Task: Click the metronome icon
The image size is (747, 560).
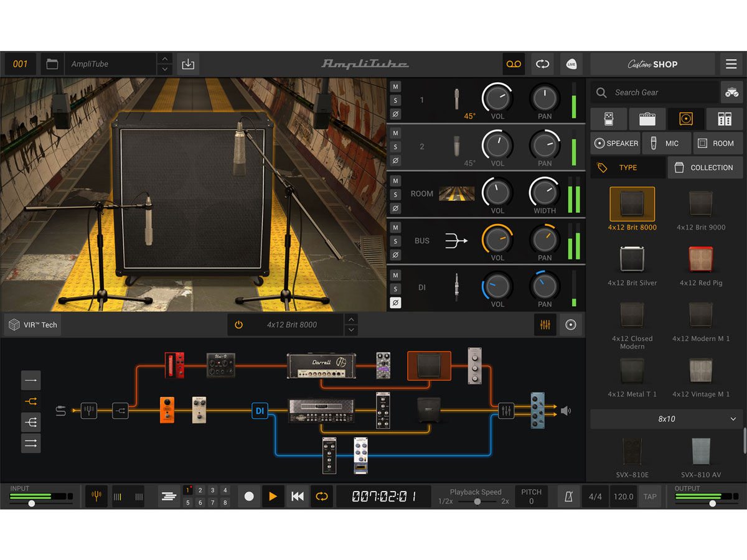Action: click(568, 497)
